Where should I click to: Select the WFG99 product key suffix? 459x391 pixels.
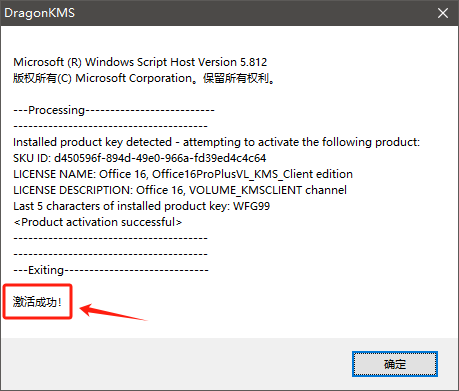(251, 206)
